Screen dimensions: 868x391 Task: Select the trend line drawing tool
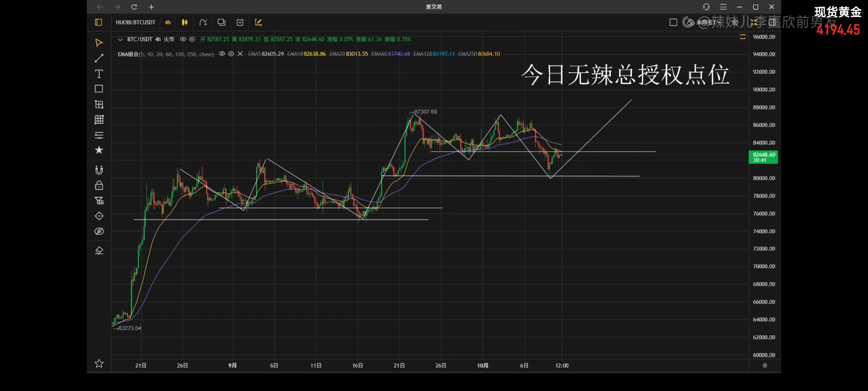pos(99,58)
